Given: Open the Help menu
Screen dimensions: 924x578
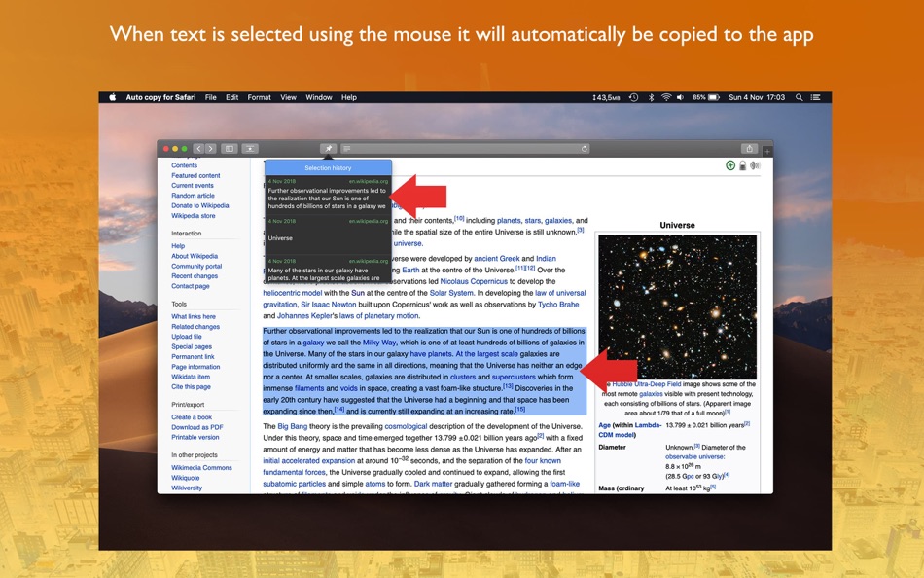Looking at the screenshot, I should coord(349,98).
